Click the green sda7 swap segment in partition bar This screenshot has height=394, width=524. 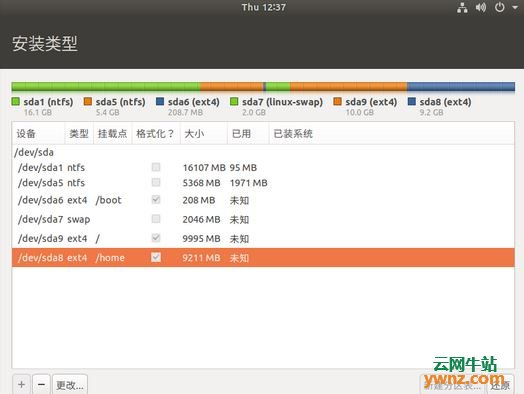(x=278, y=87)
